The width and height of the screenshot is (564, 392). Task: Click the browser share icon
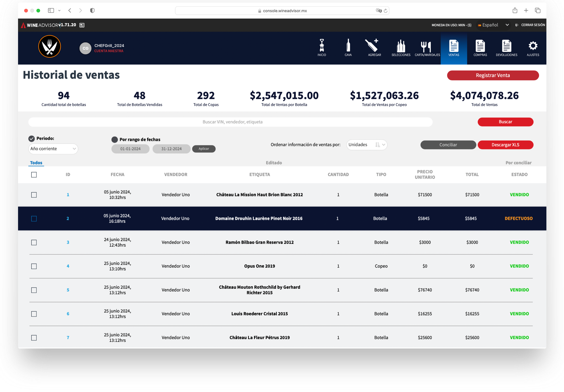click(515, 10)
